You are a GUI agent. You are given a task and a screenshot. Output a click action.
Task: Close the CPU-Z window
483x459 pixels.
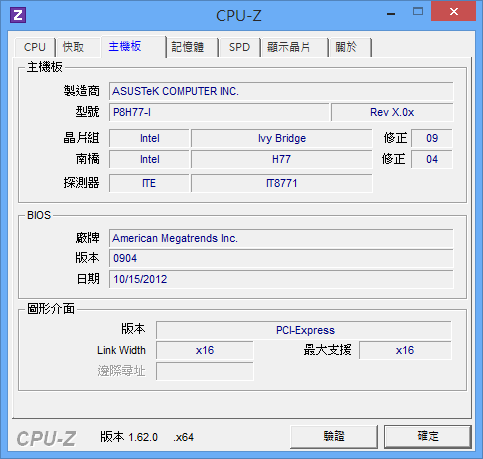tap(453, 12)
